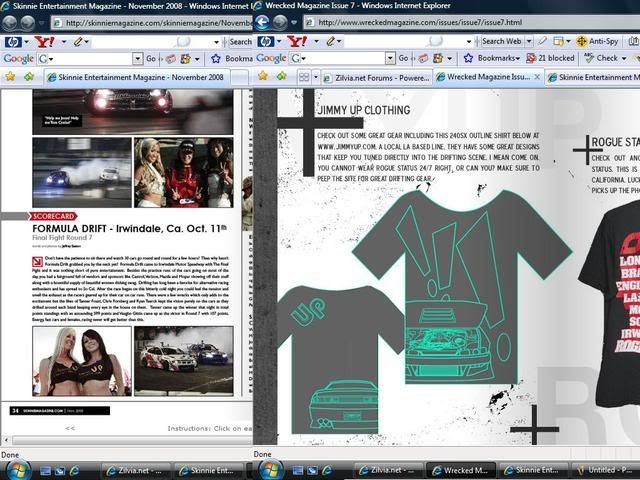The width and height of the screenshot is (640, 480).
Task: Switch to Zilvia.net Forums tab
Action: click(x=376, y=78)
